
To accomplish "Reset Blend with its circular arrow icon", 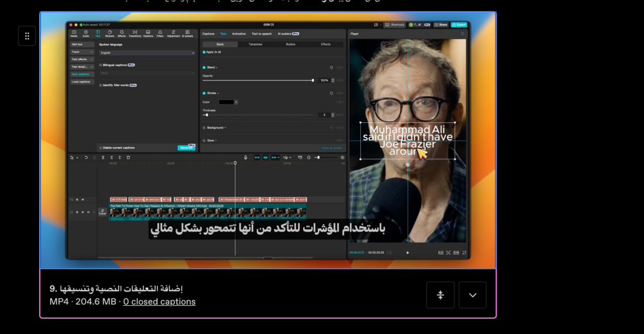I will click(331, 67).
